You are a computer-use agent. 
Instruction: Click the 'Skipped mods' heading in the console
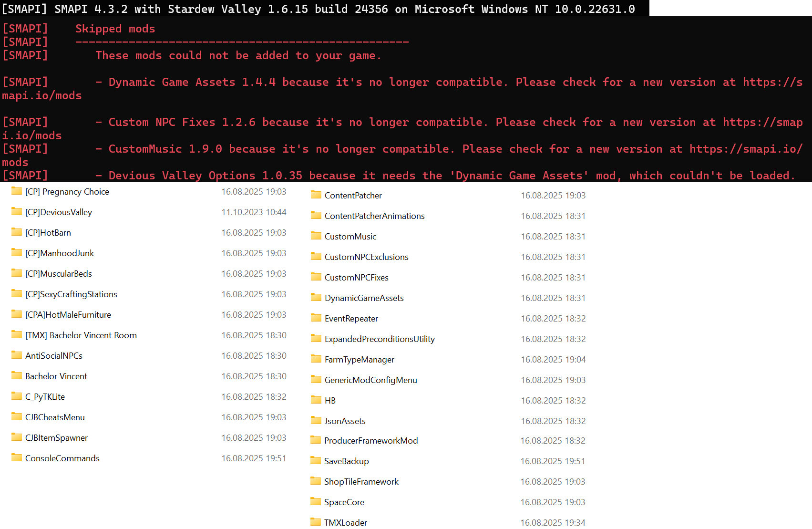(115, 29)
